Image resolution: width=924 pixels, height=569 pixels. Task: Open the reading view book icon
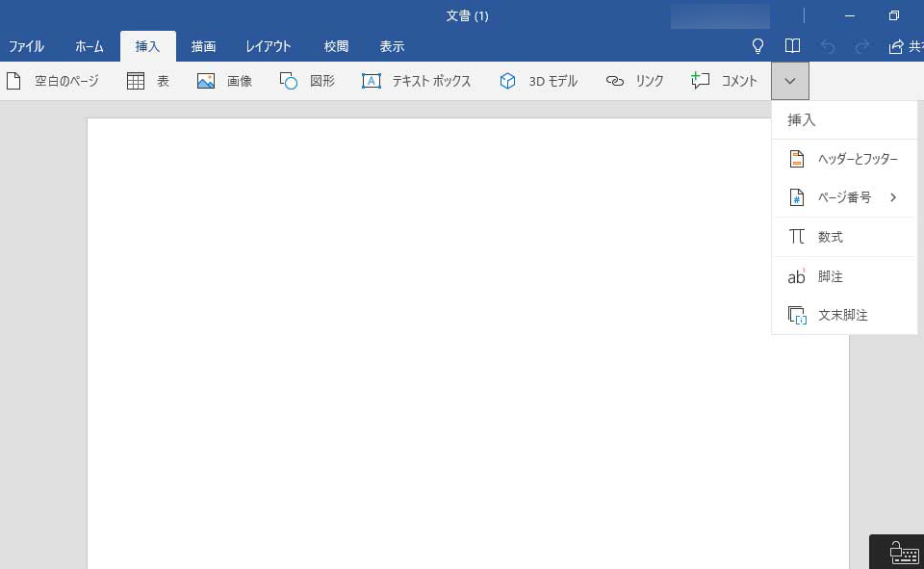point(792,46)
